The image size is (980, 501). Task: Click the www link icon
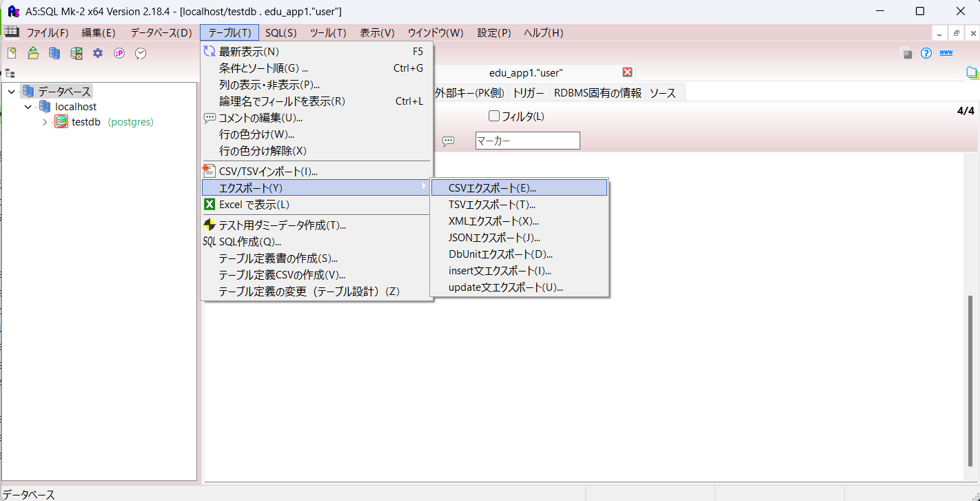(x=946, y=53)
